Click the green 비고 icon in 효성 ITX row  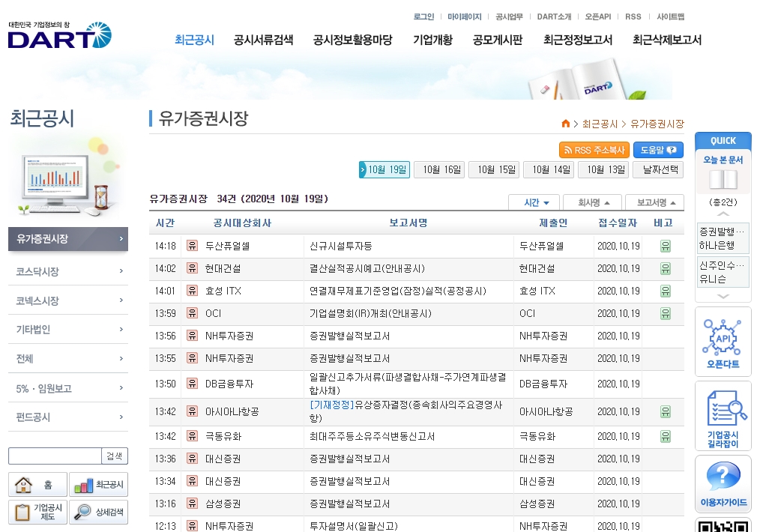click(666, 291)
